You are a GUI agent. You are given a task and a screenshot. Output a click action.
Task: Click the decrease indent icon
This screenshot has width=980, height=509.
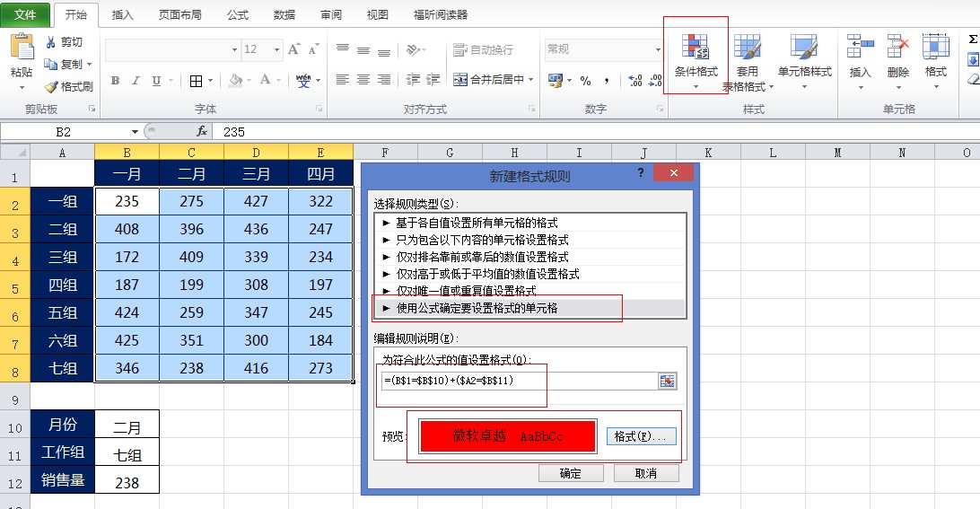coord(413,79)
